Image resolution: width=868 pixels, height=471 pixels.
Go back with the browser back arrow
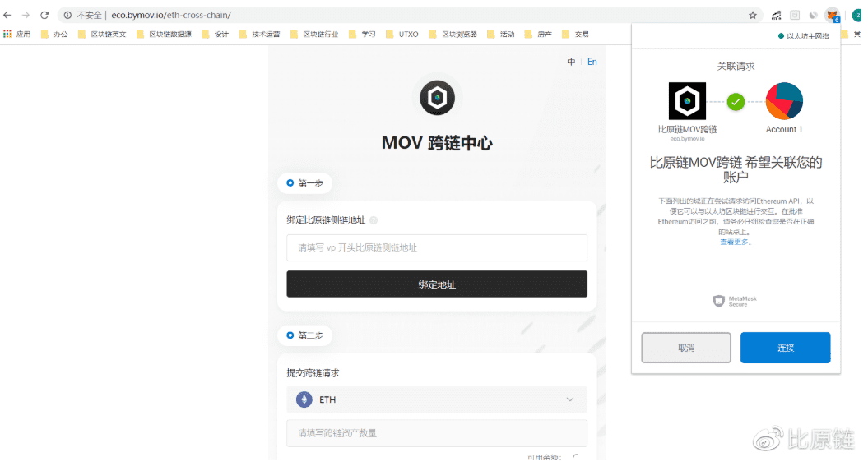tap(7, 15)
